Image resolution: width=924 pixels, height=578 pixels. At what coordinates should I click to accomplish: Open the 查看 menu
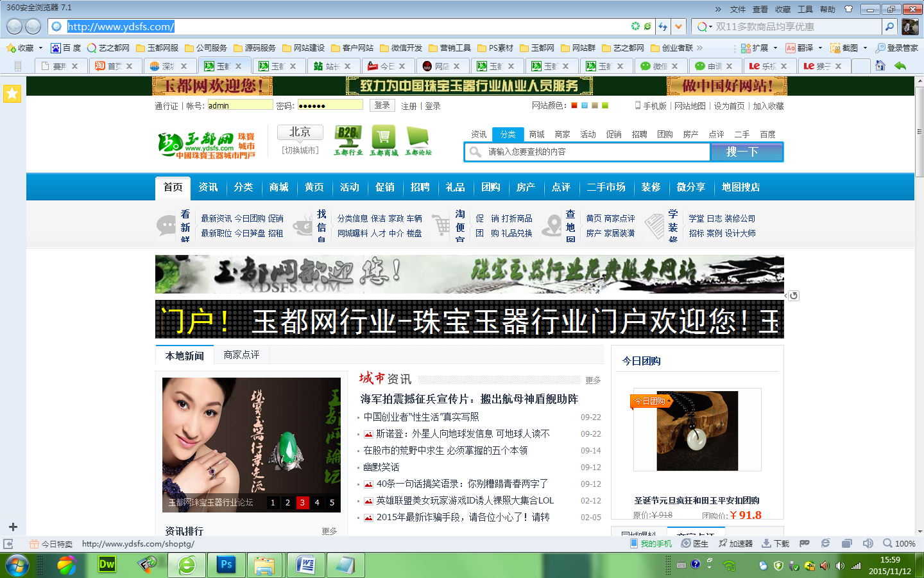tap(760, 9)
